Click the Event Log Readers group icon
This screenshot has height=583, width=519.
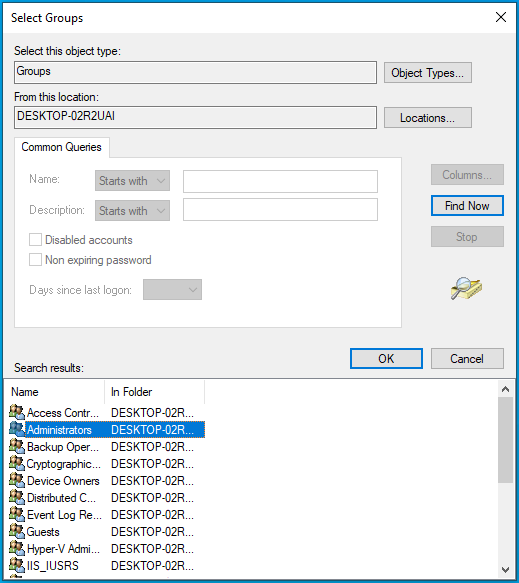(x=16, y=514)
